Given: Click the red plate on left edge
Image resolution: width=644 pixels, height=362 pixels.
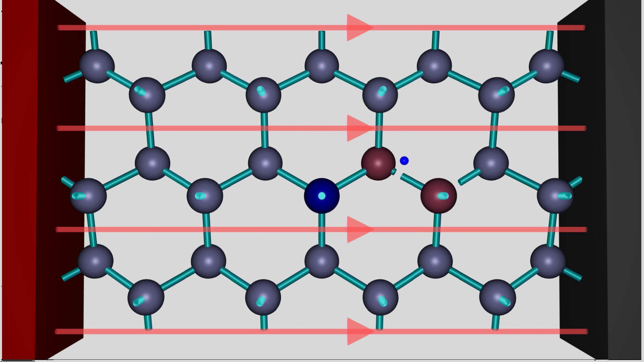Looking at the screenshot, I should pos(18,181).
